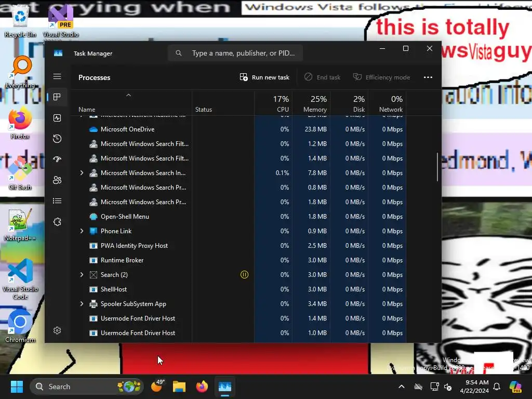
Task: Click the muted volume tray icon
Action: click(448, 387)
